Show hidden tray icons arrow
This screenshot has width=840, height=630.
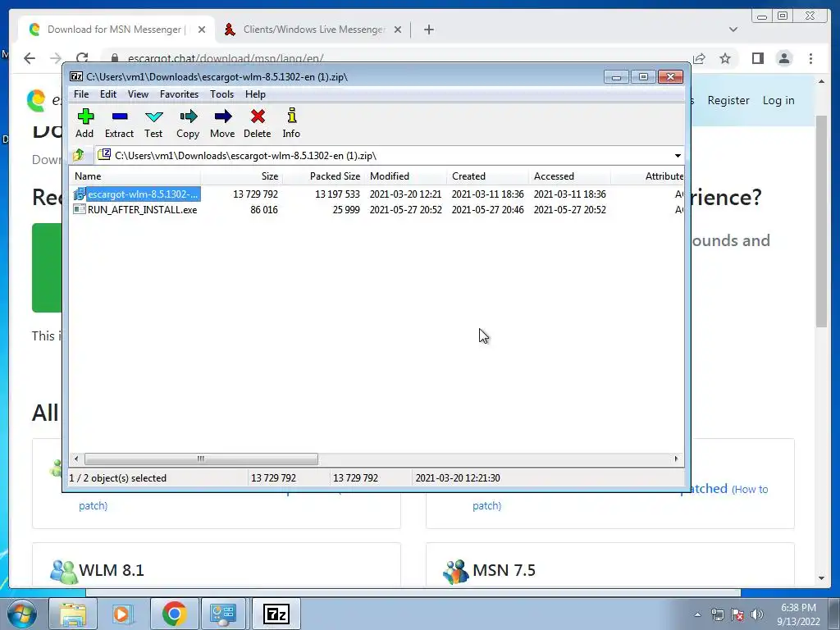tap(697, 614)
